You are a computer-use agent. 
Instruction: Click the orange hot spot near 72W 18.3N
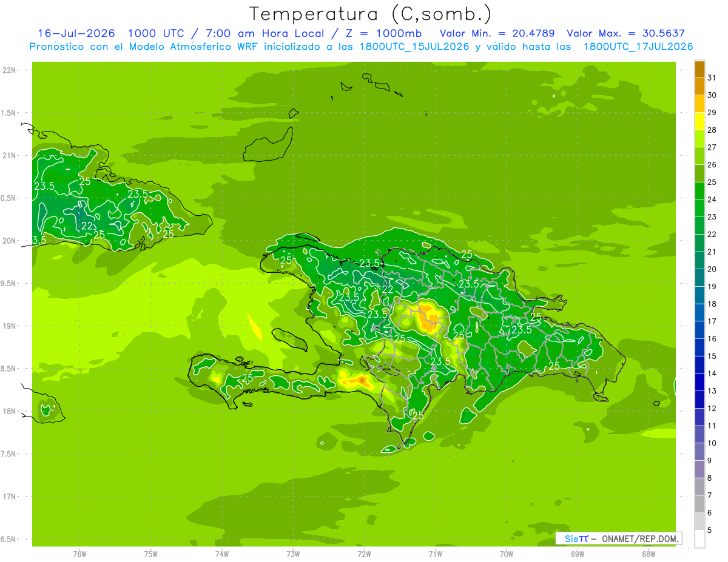[x=362, y=380]
